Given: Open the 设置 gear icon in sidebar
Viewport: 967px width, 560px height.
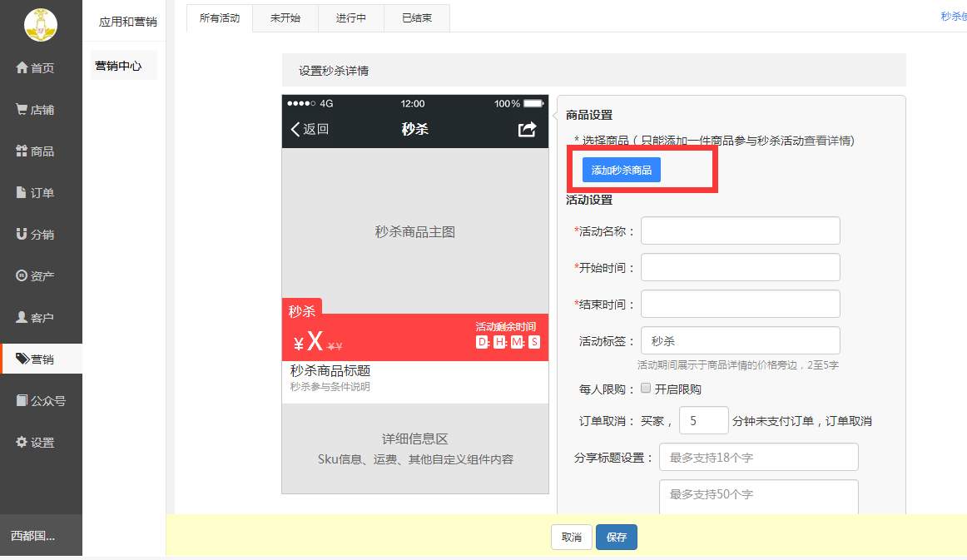Looking at the screenshot, I should 22,443.
